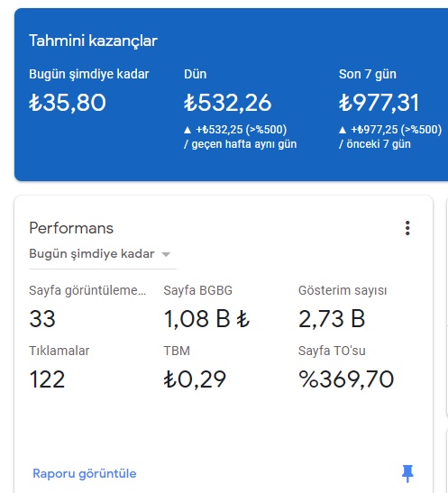Image resolution: width=448 pixels, height=493 pixels.
Task: Select the 'Sayfa görüntüleme' metric value 33
Action: tap(42, 319)
